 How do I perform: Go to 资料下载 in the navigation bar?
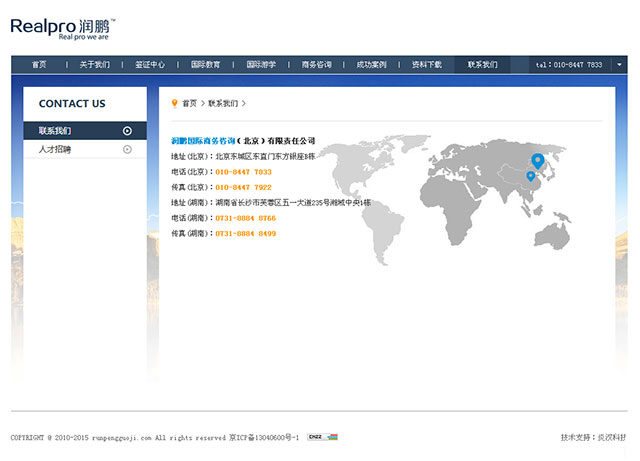427,64
